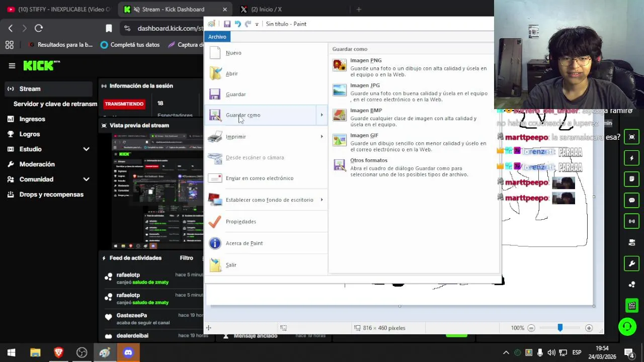Click the PNG flower picture icon
Viewport: 644px width, 362px height.
pos(340,65)
